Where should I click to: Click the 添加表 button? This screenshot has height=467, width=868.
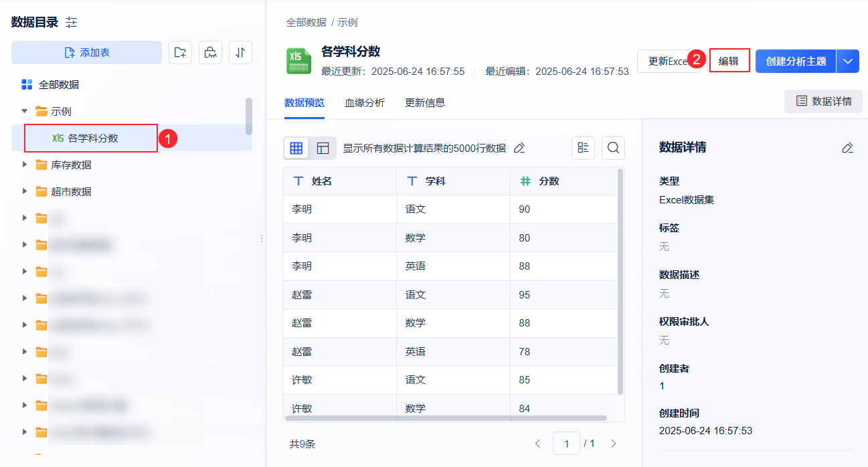click(x=86, y=52)
